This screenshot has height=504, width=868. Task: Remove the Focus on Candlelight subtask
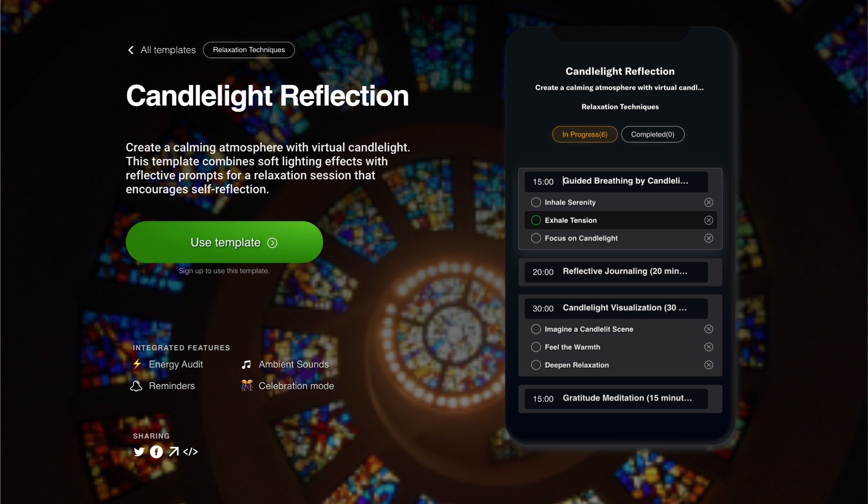[709, 238]
